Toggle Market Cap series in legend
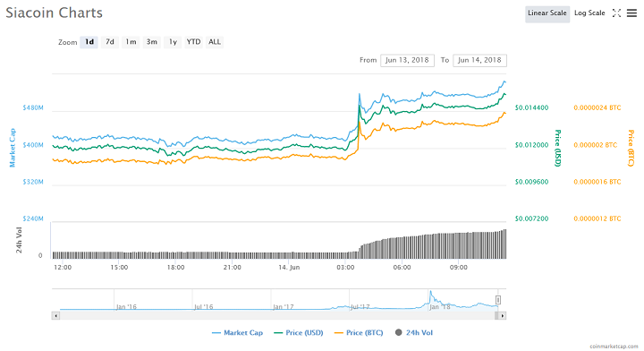Viewport: 644px width, 351px height. [x=237, y=333]
